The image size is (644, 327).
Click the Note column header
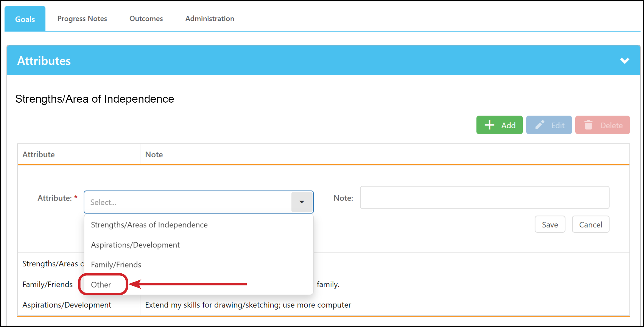click(x=385, y=154)
